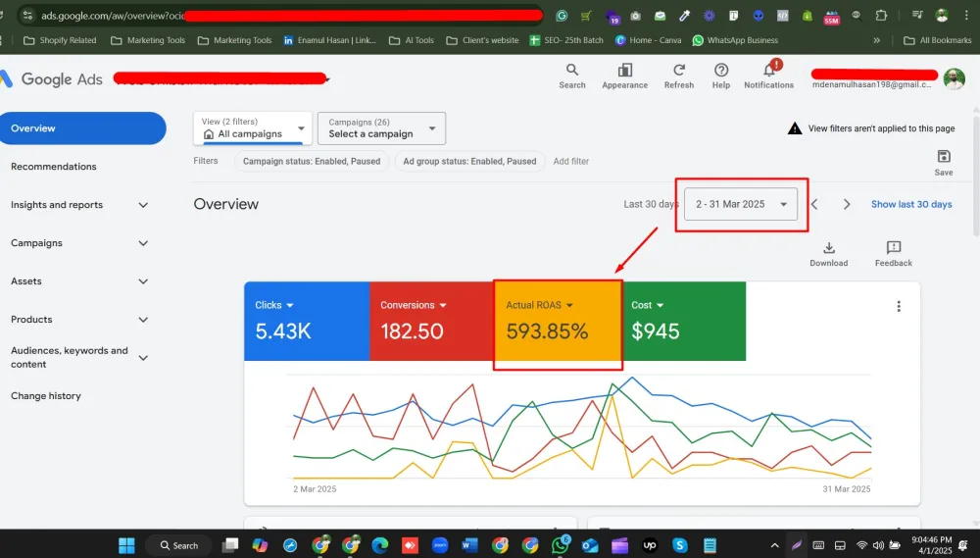
Task: Click the Refresh icon in Google Ads header
Action: coord(679,70)
